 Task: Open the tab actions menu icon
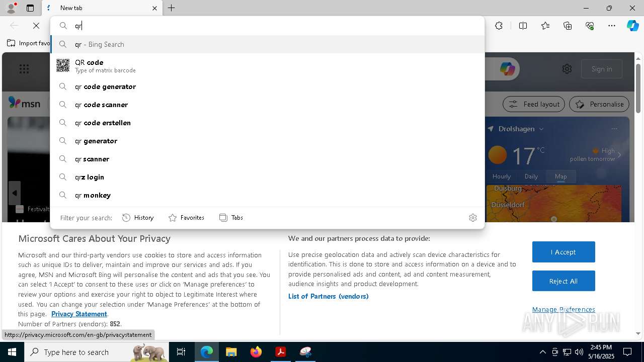click(30, 8)
